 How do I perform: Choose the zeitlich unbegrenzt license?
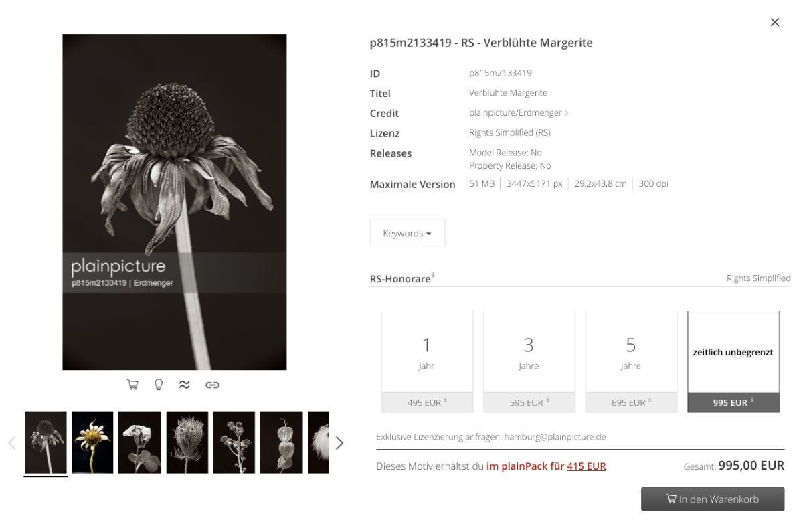point(733,361)
